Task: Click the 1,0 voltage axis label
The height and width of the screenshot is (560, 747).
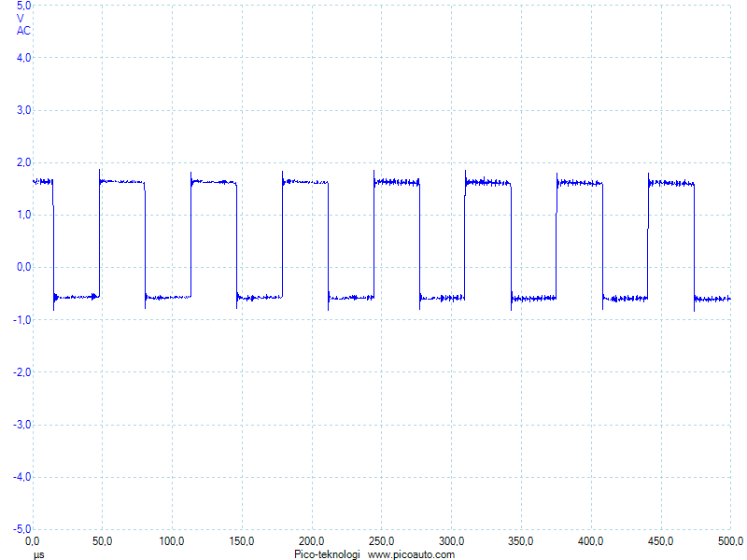Action: click(x=24, y=216)
